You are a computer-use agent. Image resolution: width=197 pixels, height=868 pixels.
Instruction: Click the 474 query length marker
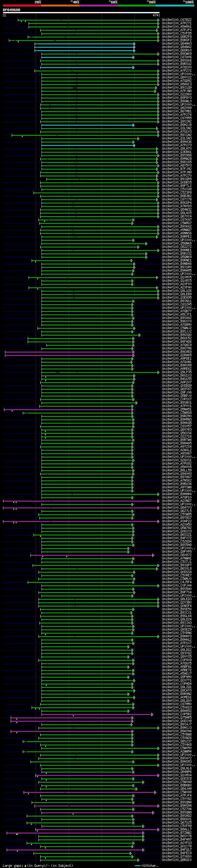click(155, 15)
